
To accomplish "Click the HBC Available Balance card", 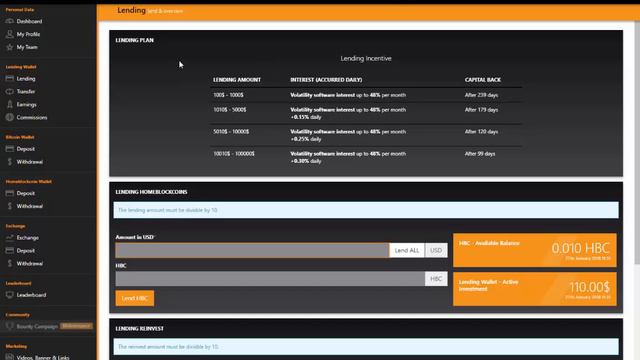I will tap(535, 250).
